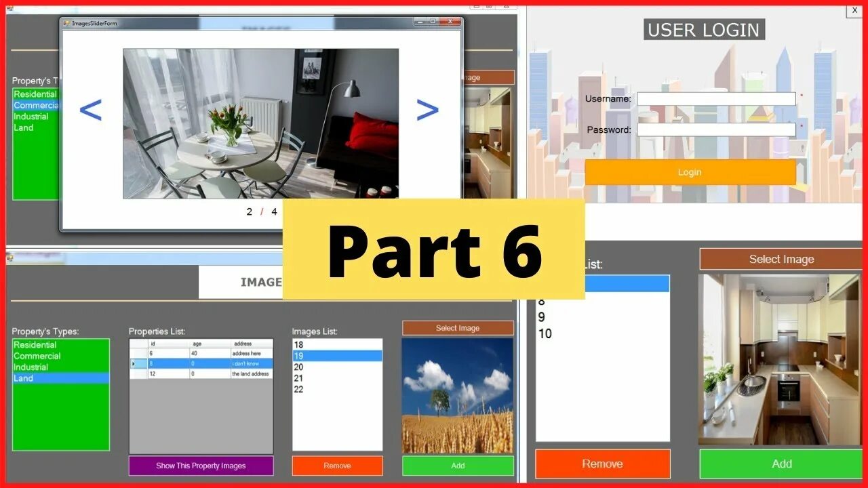The image size is (868, 488).
Task: Close the ImagesSliderForm window
Action: coord(449,22)
